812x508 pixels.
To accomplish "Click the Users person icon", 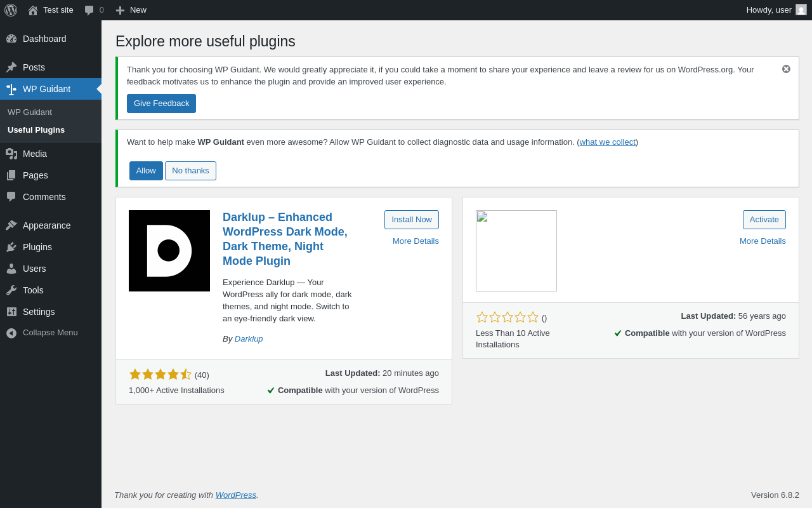I will coord(11,269).
